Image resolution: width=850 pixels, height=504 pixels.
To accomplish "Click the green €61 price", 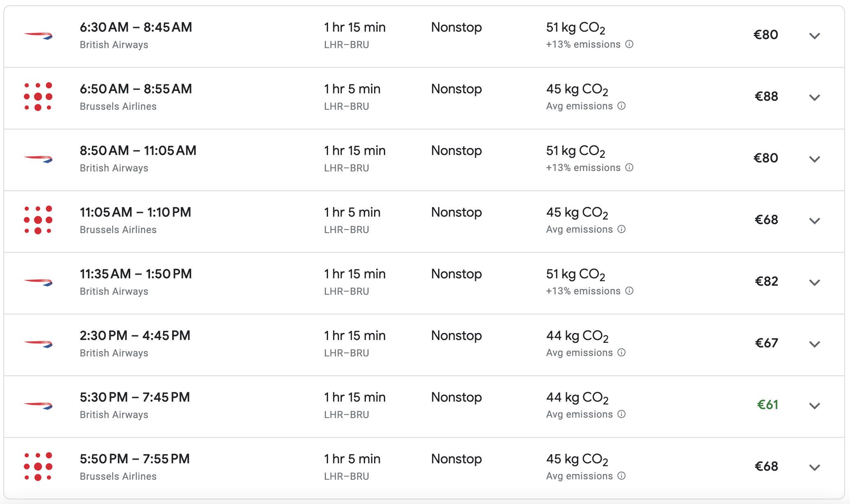I will coord(767,405).
